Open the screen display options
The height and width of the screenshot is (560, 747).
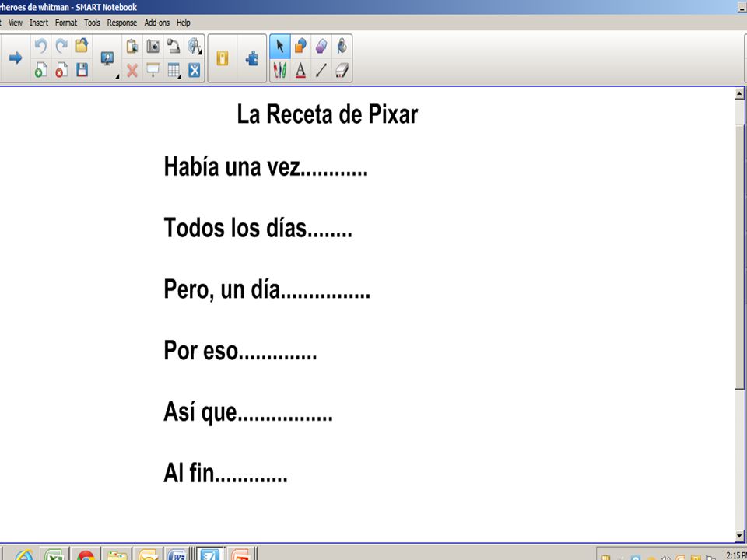click(107, 58)
